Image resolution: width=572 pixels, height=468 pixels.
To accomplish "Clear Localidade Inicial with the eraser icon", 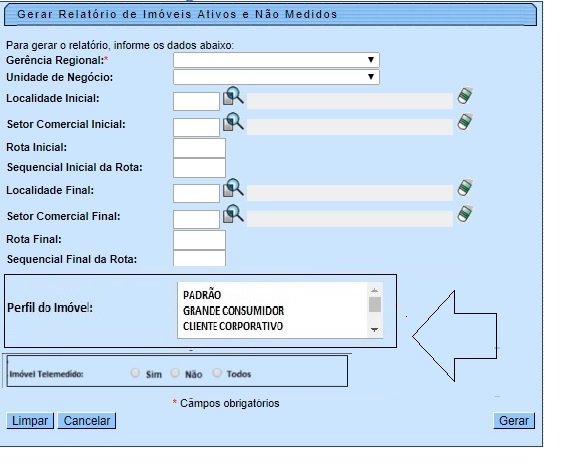I will (465, 96).
